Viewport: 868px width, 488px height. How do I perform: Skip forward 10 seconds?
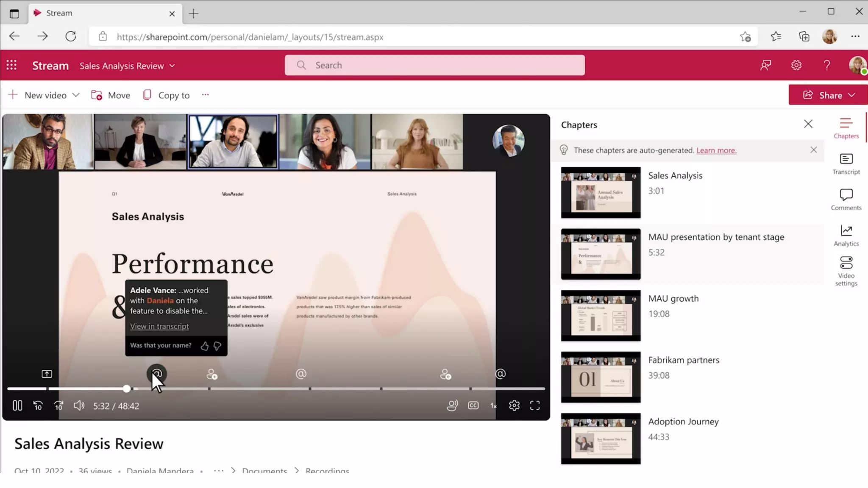click(58, 406)
